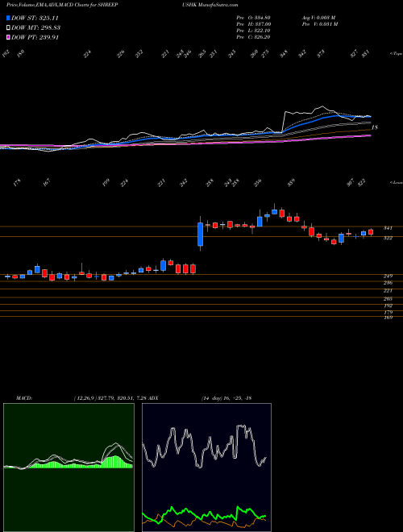Click the 322 price level label on the right axis
Image resolution: width=403 pixels, height=532 pixels.
pos(388,238)
